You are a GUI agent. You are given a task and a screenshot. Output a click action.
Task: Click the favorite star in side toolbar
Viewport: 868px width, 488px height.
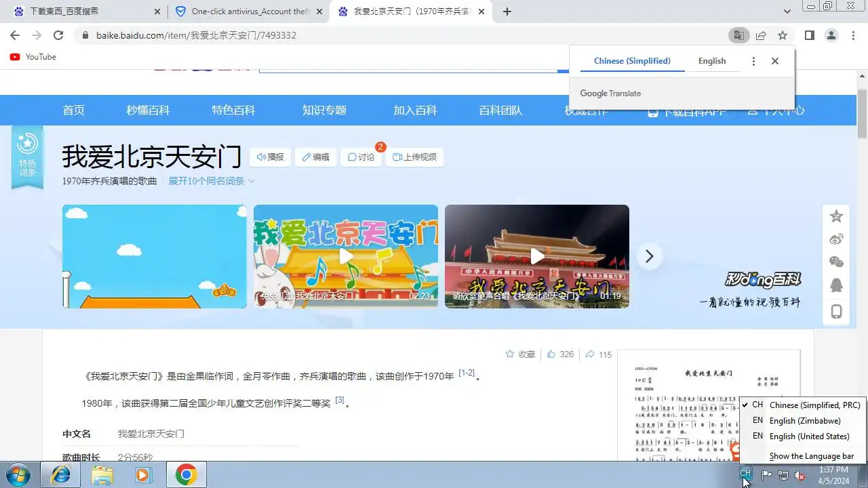(x=837, y=216)
